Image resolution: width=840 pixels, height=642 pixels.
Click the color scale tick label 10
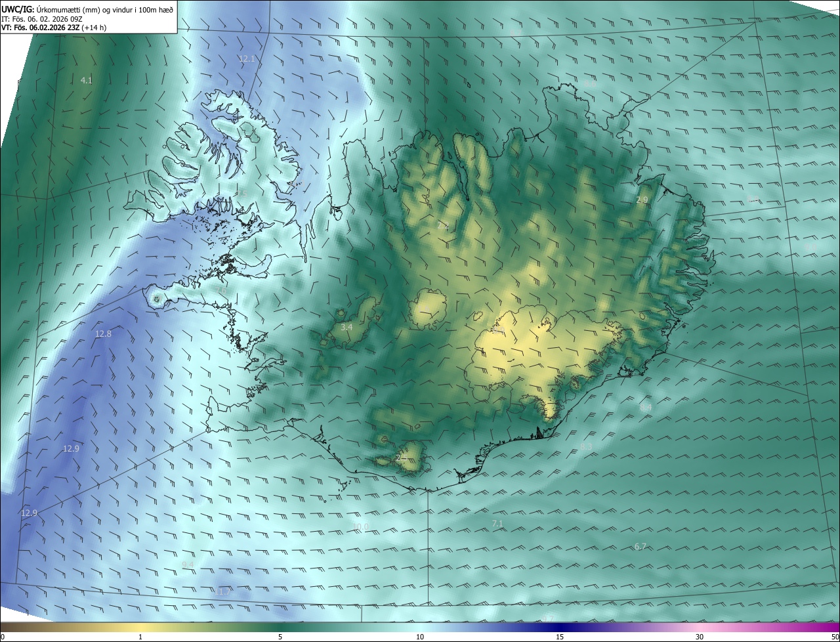[420, 637]
